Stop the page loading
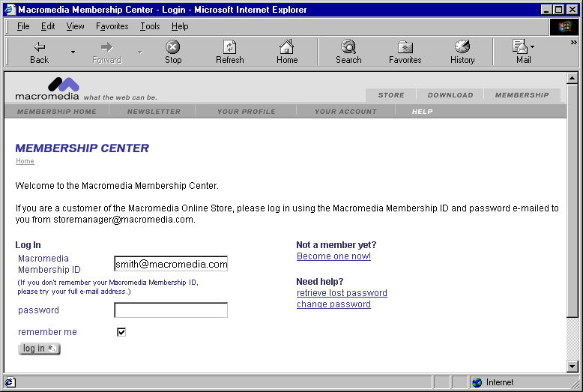Viewport: 583px width, 392px height. (x=173, y=52)
